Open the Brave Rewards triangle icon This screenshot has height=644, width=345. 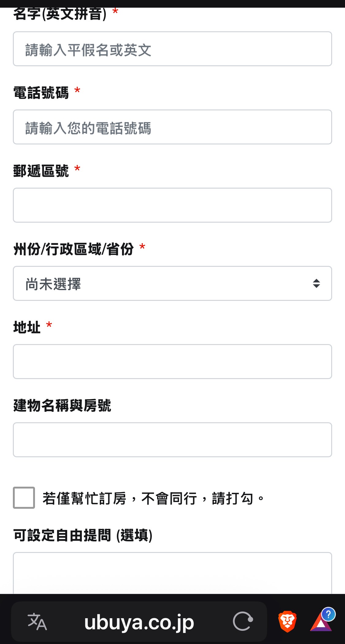coord(320,623)
